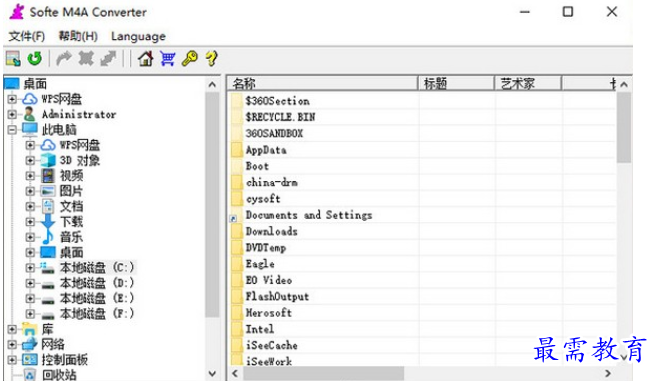Select 本地磁盘 (C:) in folder tree
Viewport: 655px width, 381px height.
pyautogui.click(x=97, y=267)
